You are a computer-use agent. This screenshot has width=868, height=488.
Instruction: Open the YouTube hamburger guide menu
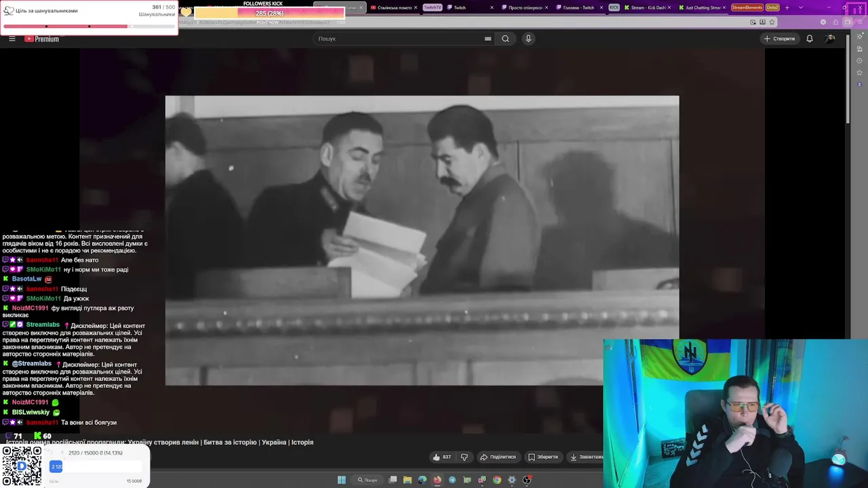(12, 39)
